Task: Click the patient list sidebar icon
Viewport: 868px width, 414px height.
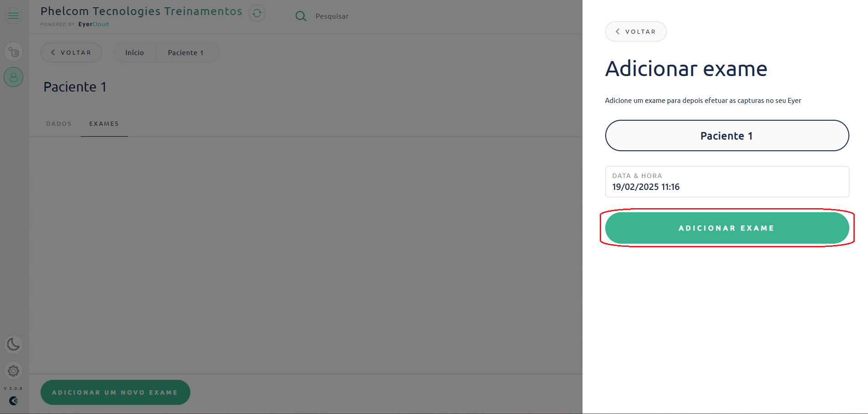Action: 14,52
